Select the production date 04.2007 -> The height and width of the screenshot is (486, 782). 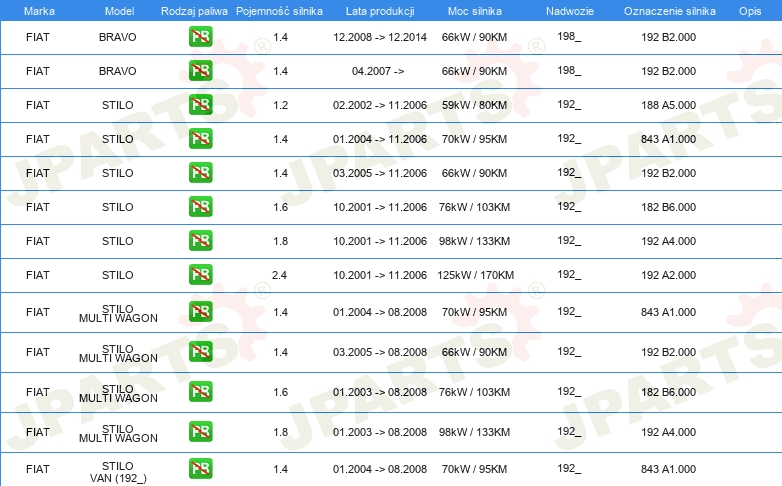[x=378, y=71]
